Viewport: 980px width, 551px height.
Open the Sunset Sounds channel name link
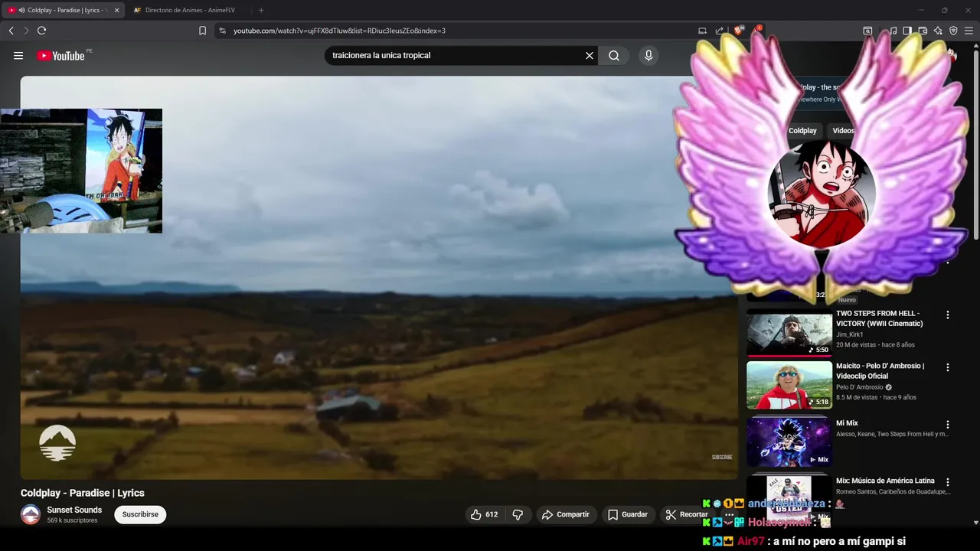point(74,510)
